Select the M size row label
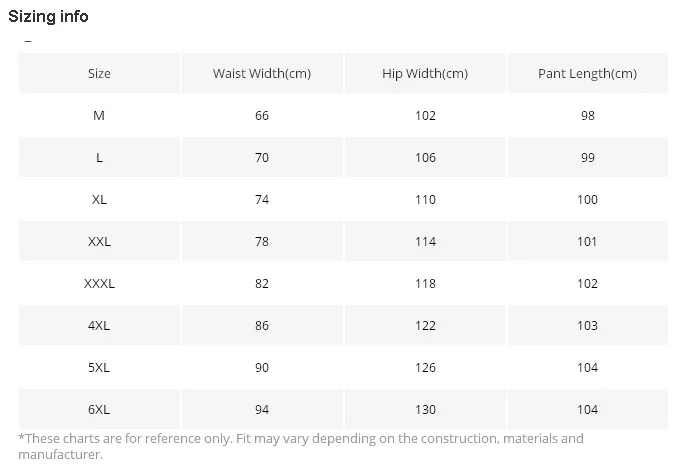The width and height of the screenshot is (677, 474). pos(99,116)
